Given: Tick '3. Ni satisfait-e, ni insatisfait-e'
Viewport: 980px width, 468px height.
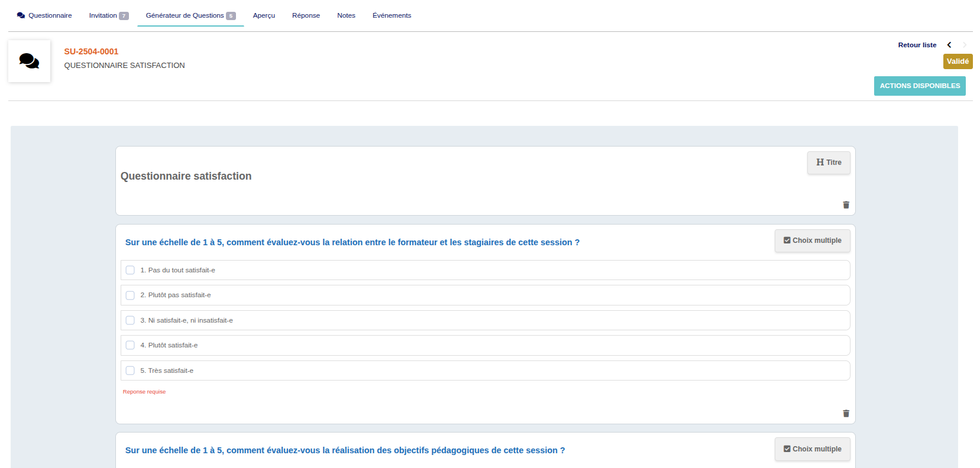Looking at the screenshot, I should tap(130, 320).
